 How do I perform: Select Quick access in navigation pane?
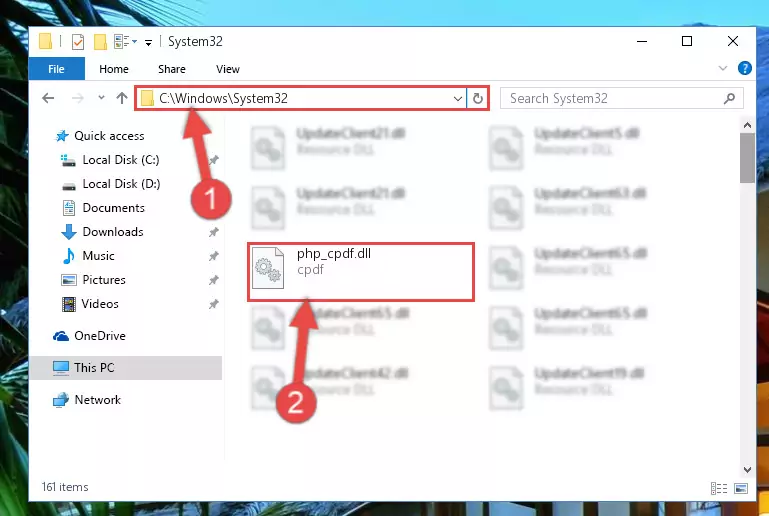(109, 136)
